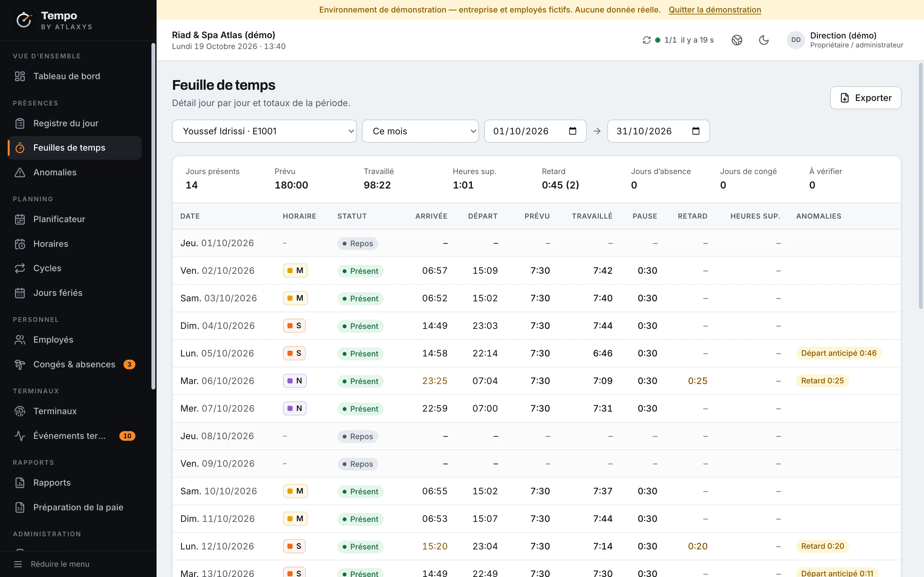Click Quitter la démonstration link
The image size is (924, 577).
pyautogui.click(x=715, y=10)
